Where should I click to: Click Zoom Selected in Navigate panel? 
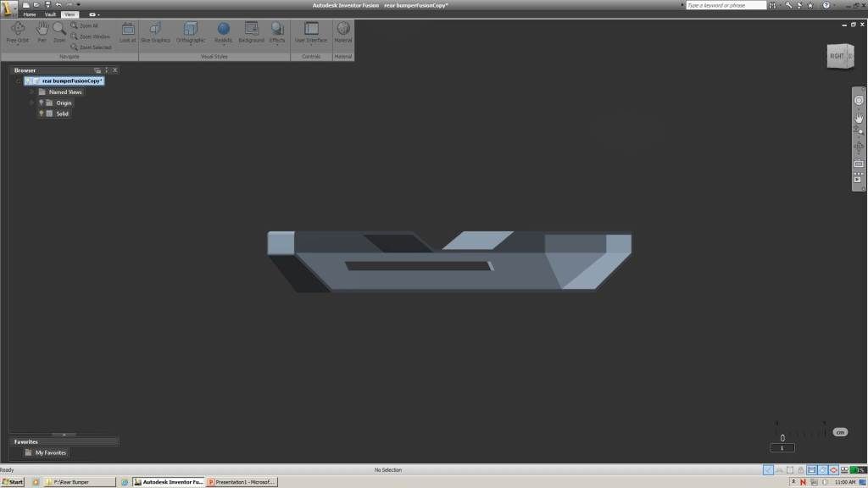(92, 47)
